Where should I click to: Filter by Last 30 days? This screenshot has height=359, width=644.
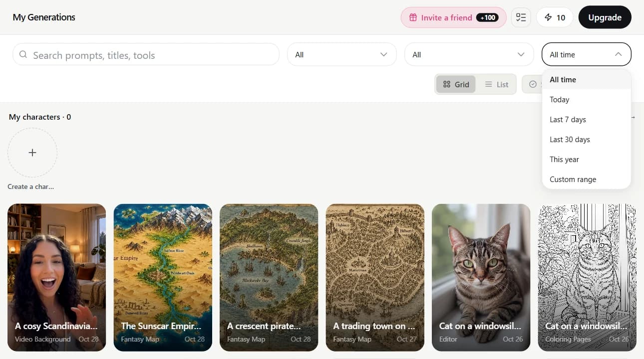click(x=587, y=140)
